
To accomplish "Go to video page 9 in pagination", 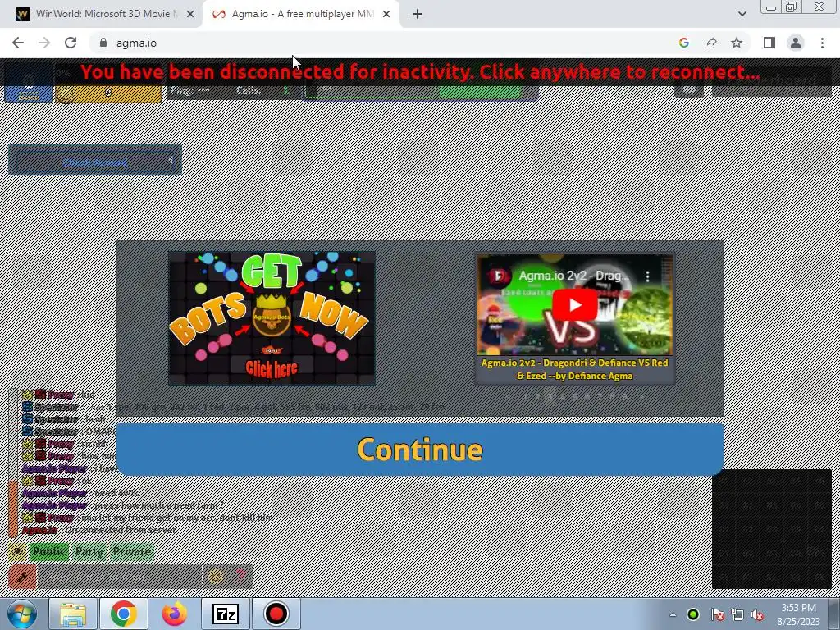I will click(624, 396).
